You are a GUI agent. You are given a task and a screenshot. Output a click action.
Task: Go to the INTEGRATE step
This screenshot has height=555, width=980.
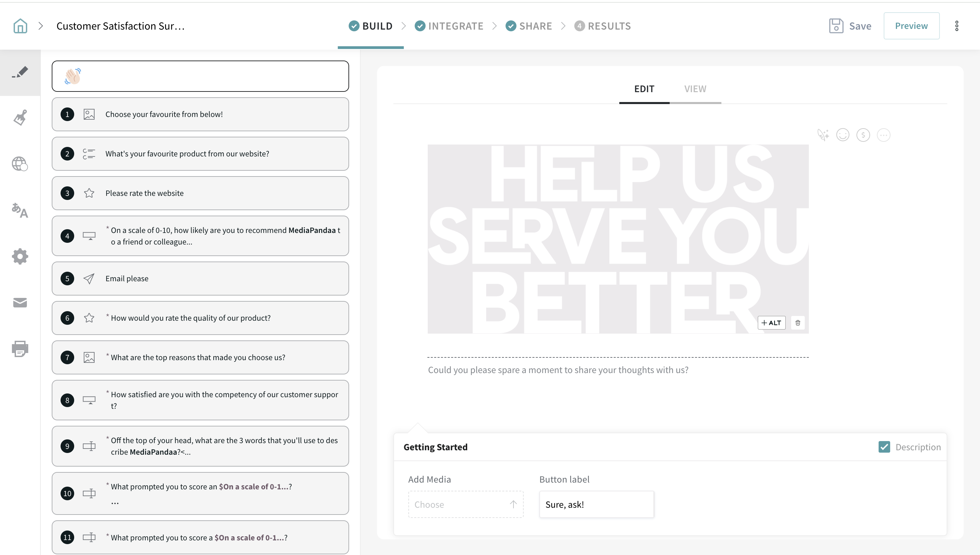(449, 26)
